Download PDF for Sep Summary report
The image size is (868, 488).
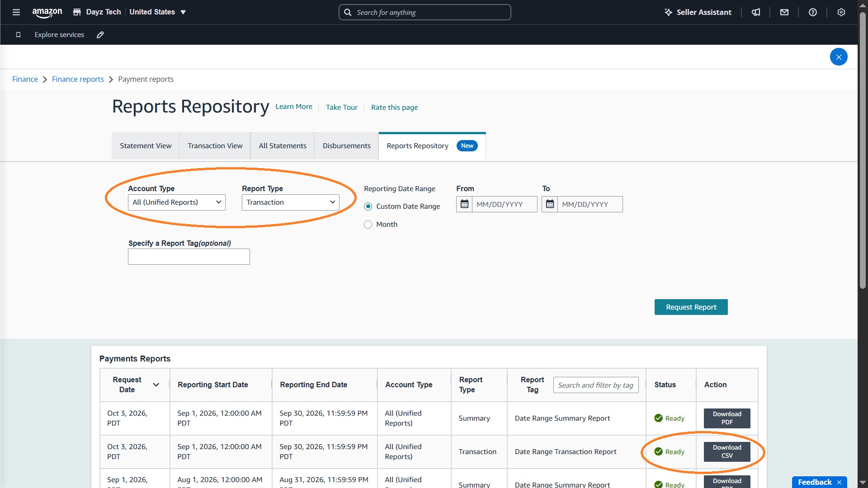coord(727,418)
